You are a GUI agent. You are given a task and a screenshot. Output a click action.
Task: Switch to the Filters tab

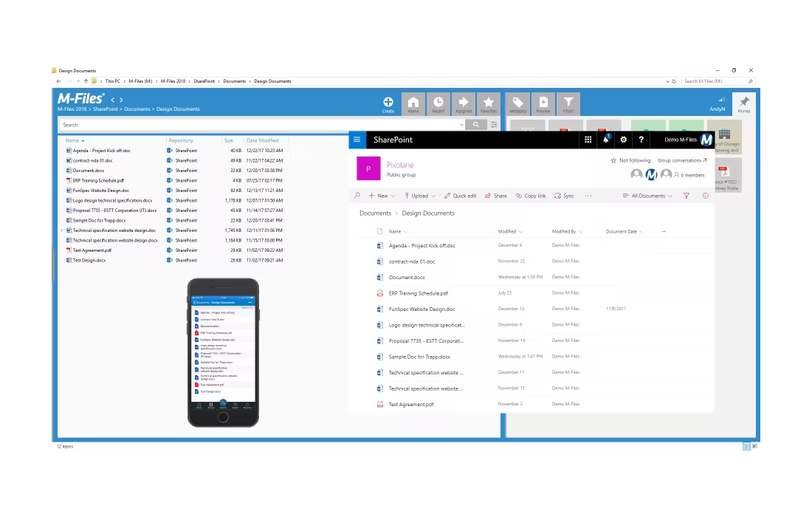click(x=568, y=104)
